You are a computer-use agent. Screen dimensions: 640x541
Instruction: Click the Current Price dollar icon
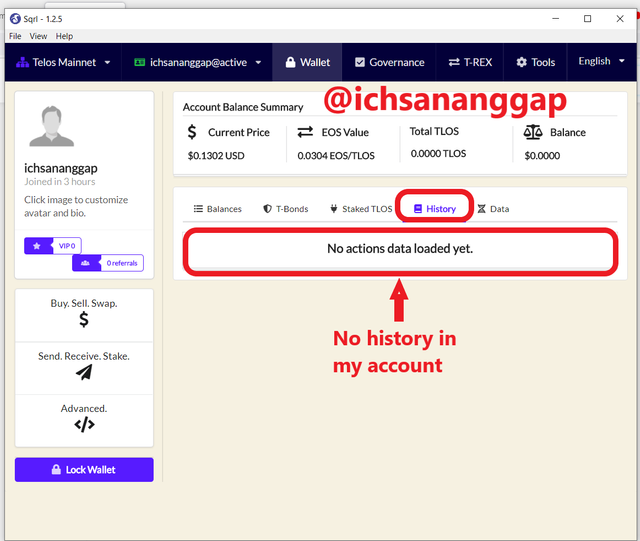pyautogui.click(x=192, y=132)
